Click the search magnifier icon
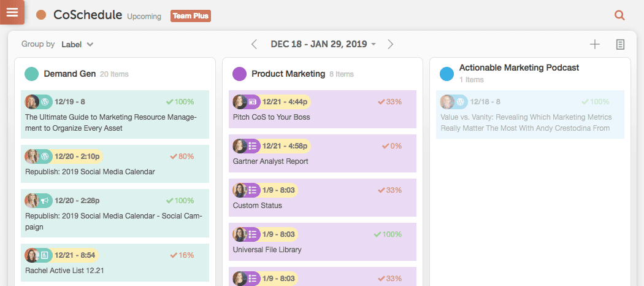Screen dimensions: 644x286 pos(619,15)
